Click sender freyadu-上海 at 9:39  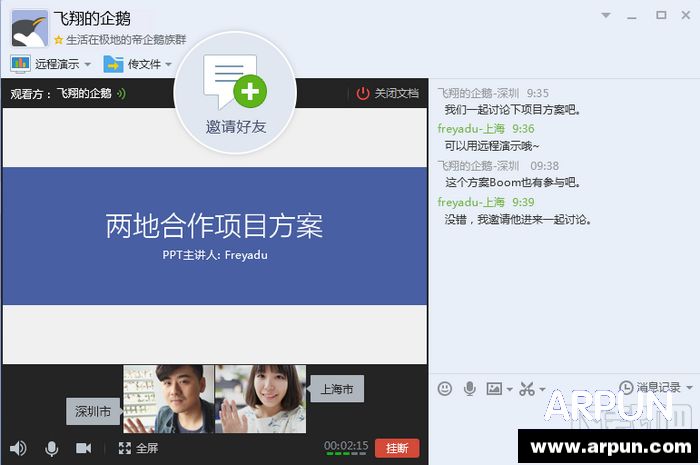coord(471,202)
